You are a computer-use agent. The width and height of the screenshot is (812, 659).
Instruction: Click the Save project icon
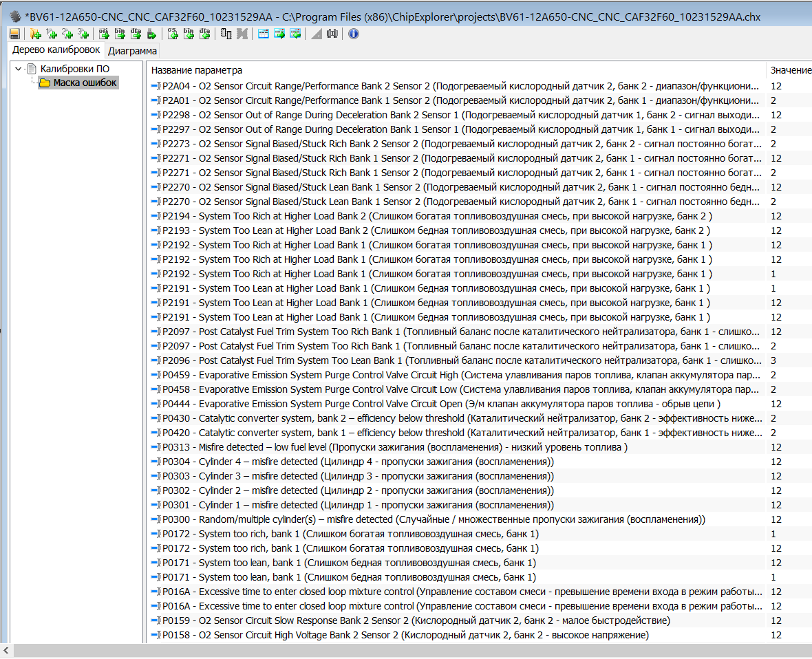(14, 34)
